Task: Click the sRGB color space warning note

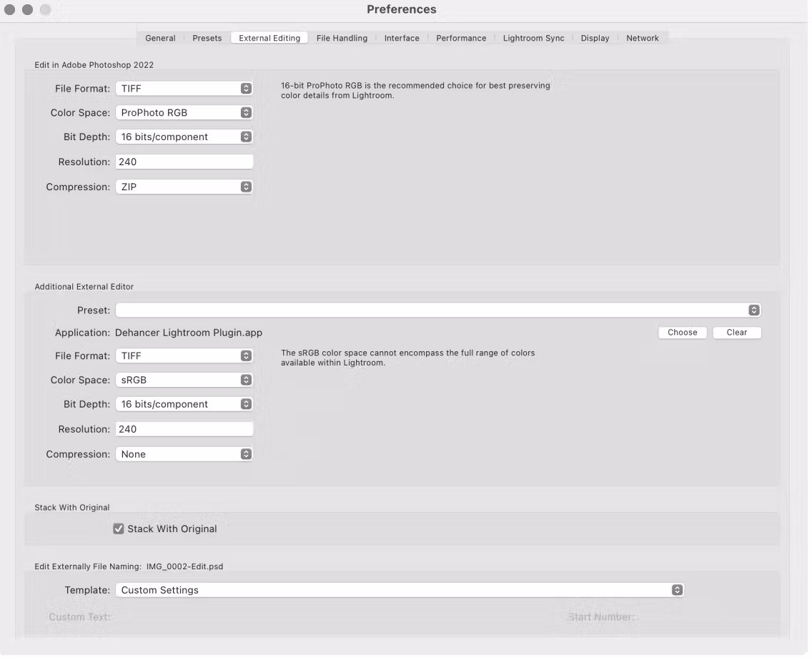Action: coord(407,358)
